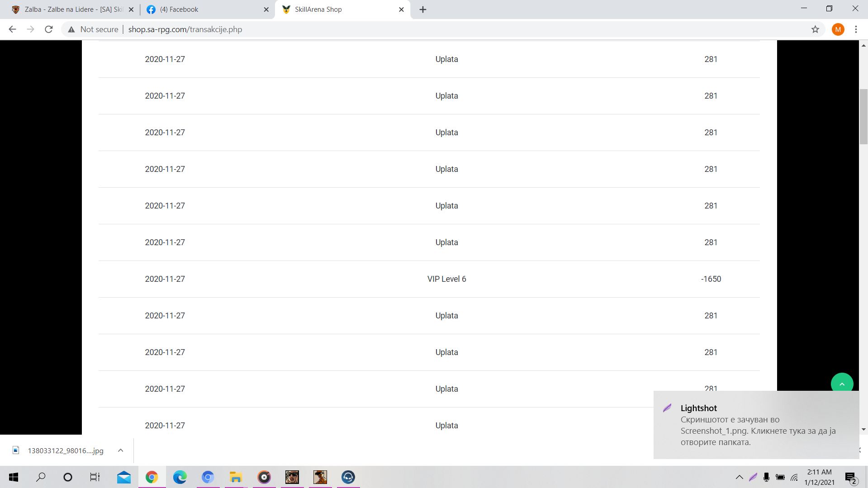Open Microsoft Edge from the taskbar
868x488 pixels.
pyautogui.click(x=180, y=477)
